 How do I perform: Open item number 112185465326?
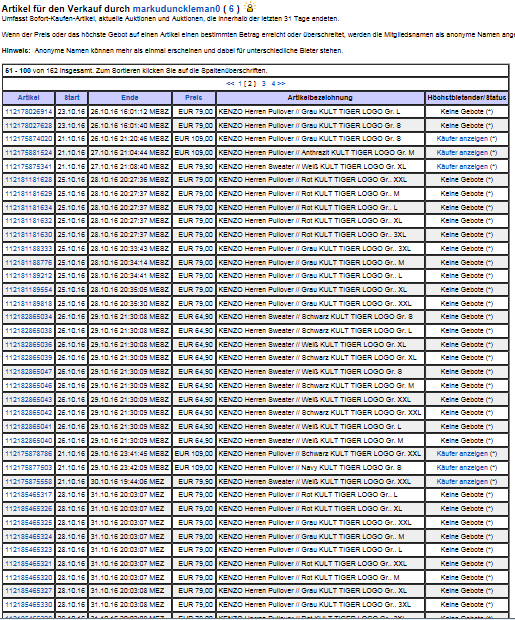[28, 508]
